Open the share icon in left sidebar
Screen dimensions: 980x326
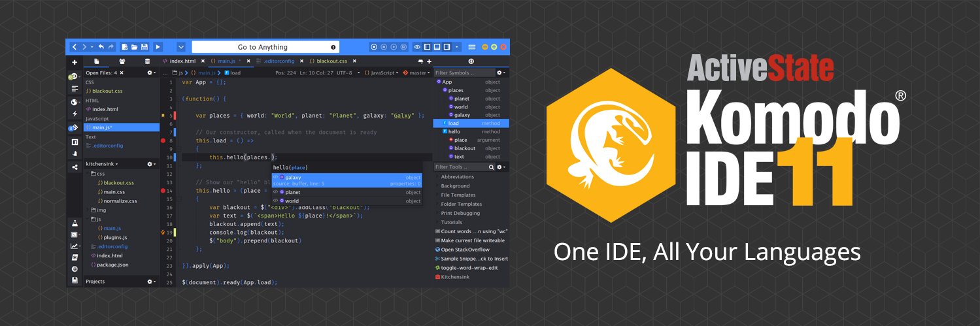click(75, 167)
